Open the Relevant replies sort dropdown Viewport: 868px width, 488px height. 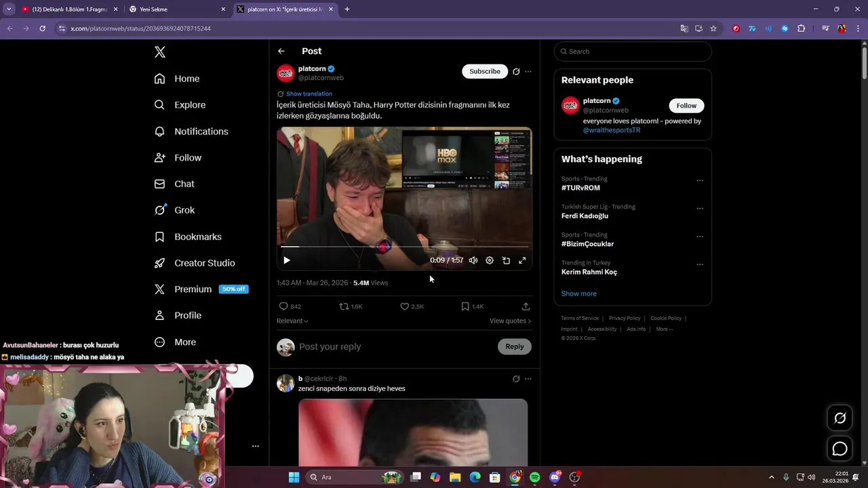pyautogui.click(x=292, y=321)
